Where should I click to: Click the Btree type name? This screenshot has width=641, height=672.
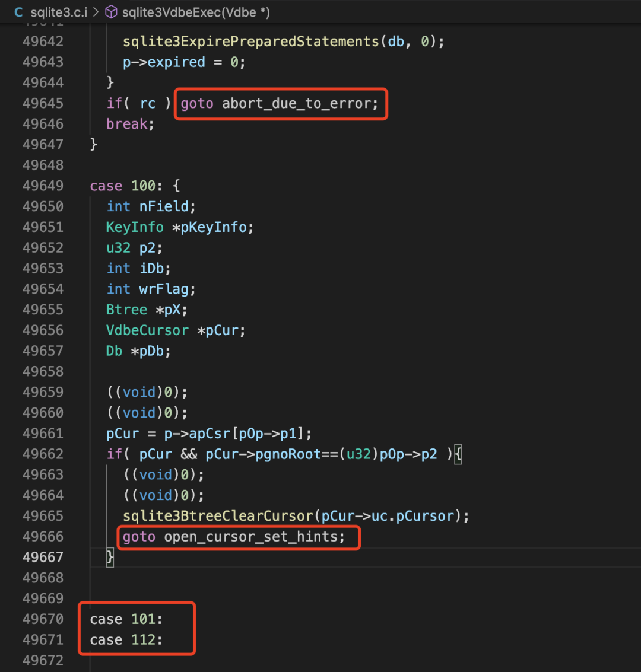coord(126,310)
